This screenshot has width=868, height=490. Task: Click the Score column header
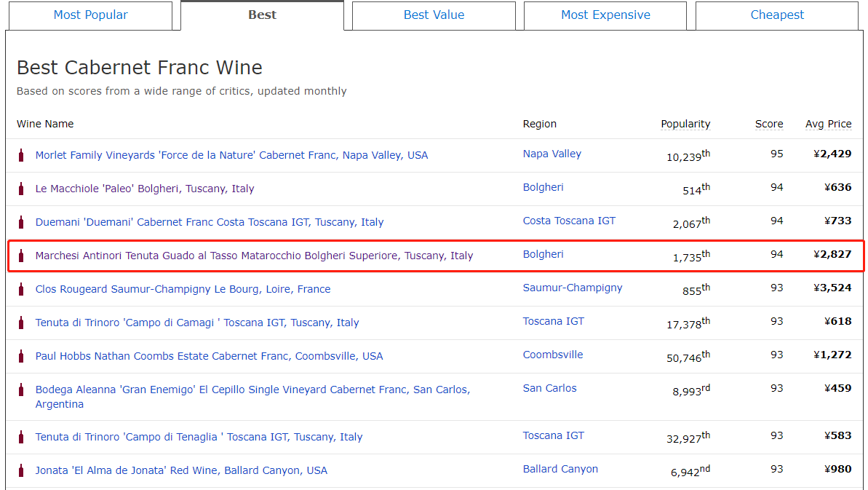coord(769,124)
